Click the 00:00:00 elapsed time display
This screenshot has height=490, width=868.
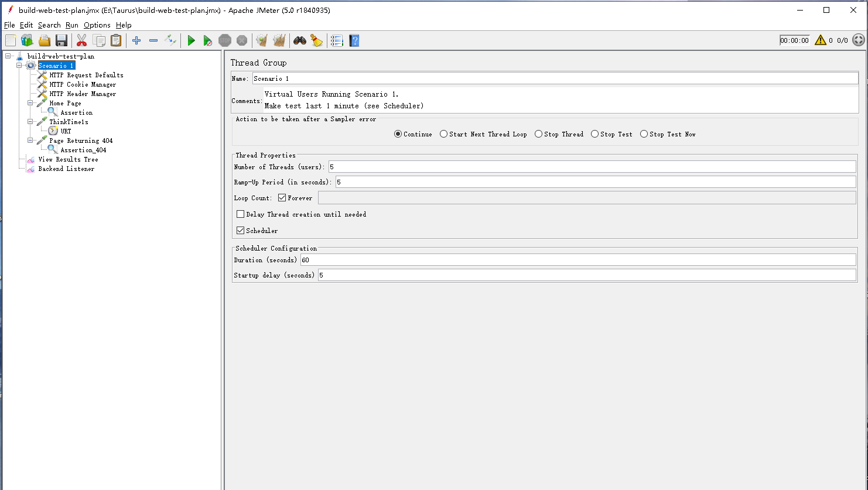[794, 40]
